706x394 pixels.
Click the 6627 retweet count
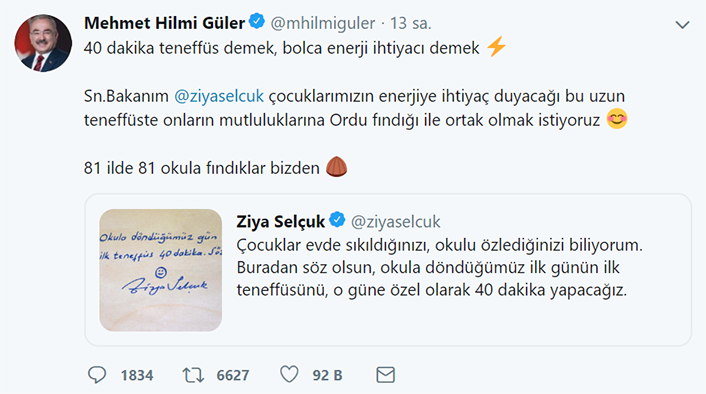233,375
